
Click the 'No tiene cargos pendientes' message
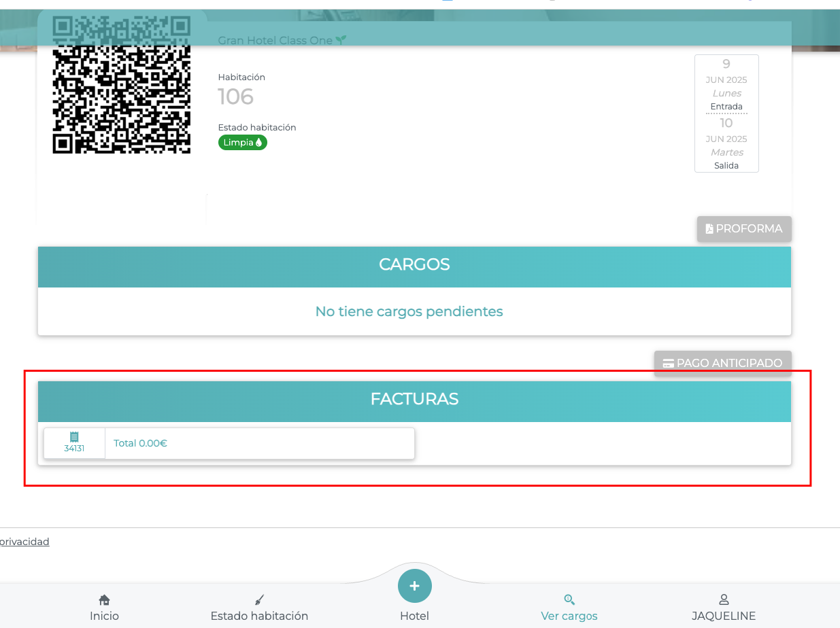409,312
